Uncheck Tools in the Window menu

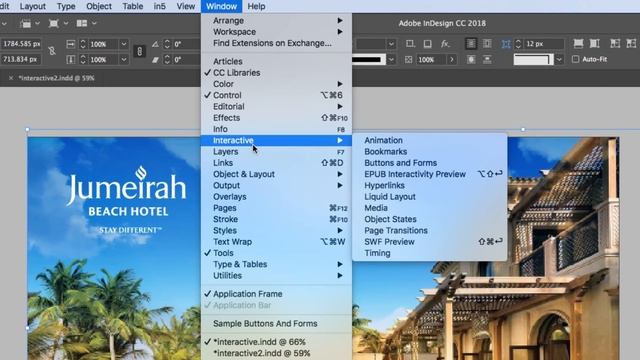pos(276,253)
